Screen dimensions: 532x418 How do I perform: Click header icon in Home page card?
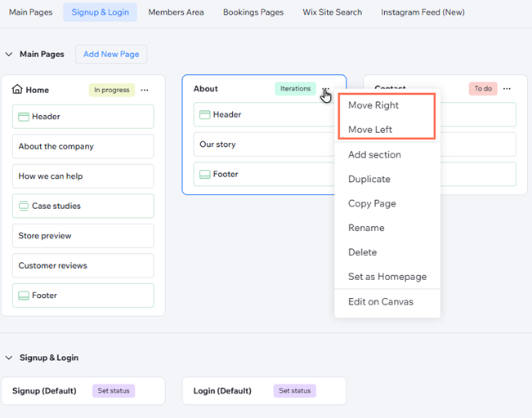click(x=24, y=117)
